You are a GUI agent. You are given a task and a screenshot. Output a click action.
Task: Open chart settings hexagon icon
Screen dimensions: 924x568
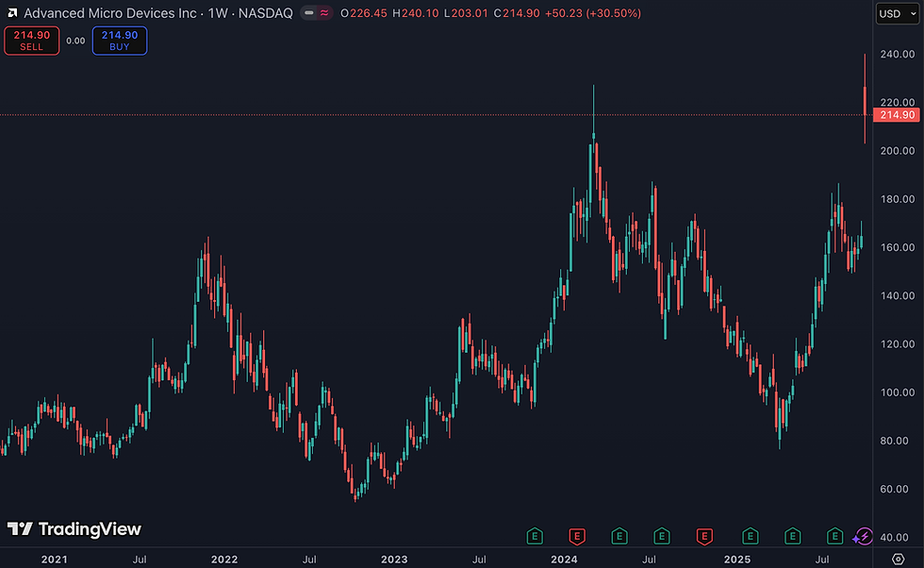point(898,559)
